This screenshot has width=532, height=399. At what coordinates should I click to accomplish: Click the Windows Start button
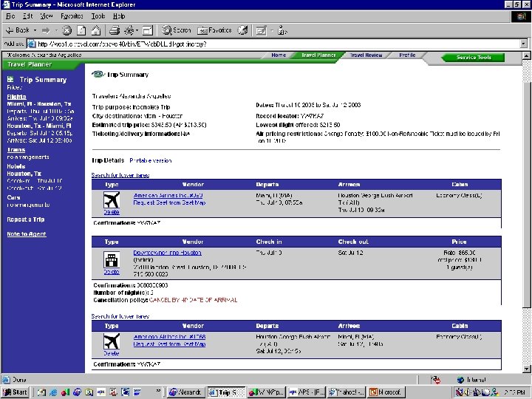15,392
